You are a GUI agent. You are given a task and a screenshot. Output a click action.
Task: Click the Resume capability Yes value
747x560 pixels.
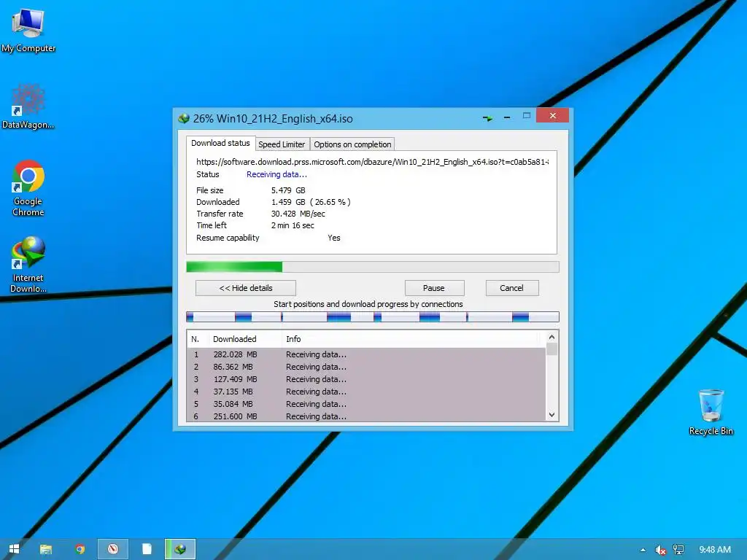coord(334,238)
